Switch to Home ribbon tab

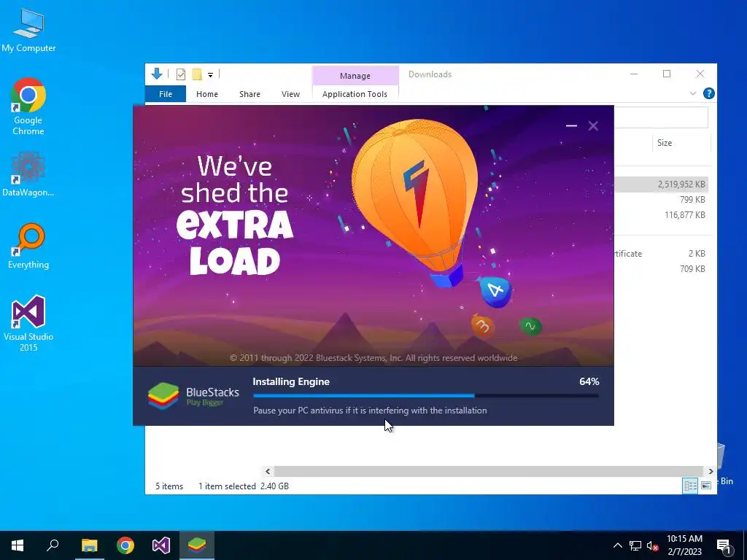pyautogui.click(x=206, y=94)
